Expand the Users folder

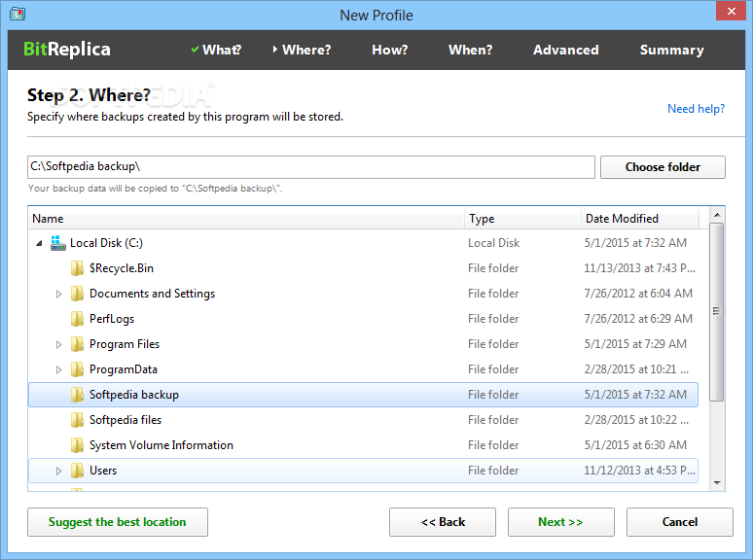(58, 471)
